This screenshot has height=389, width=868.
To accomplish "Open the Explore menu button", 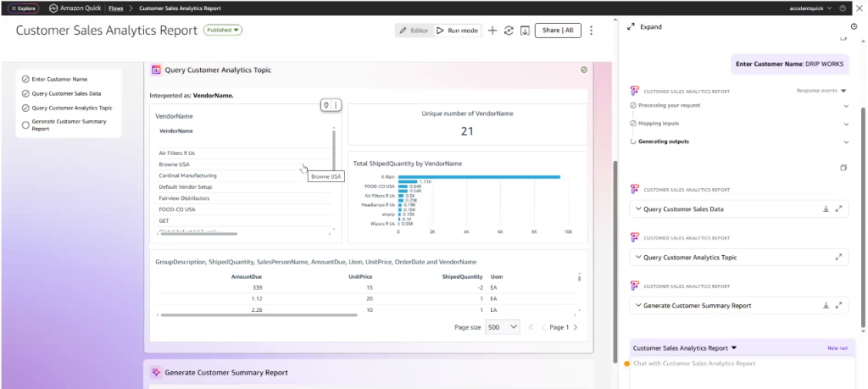I will coord(23,8).
